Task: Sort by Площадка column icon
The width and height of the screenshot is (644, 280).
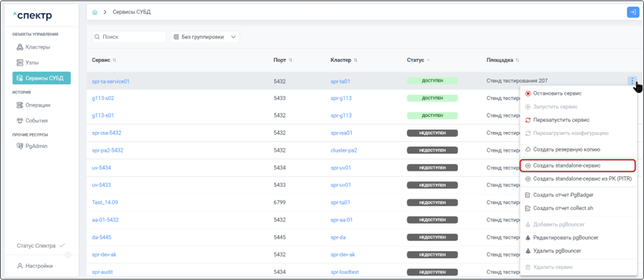Action: [x=518, y=60]
